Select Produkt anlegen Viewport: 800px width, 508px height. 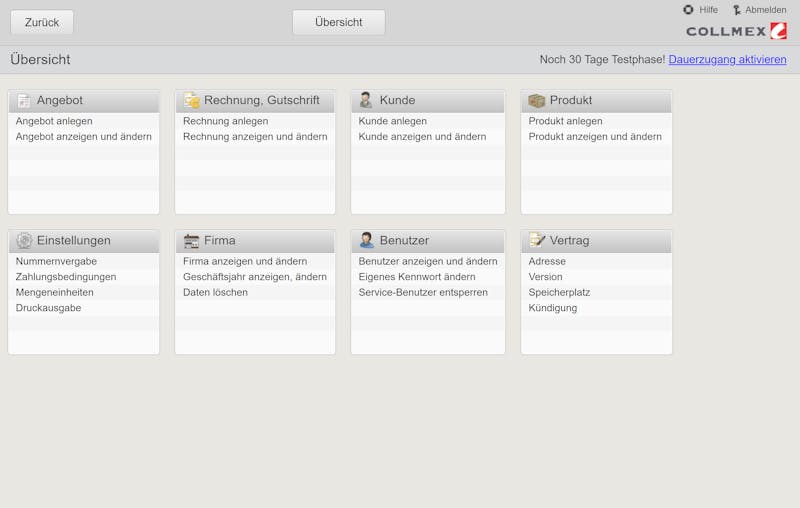[x=565, y=121]
